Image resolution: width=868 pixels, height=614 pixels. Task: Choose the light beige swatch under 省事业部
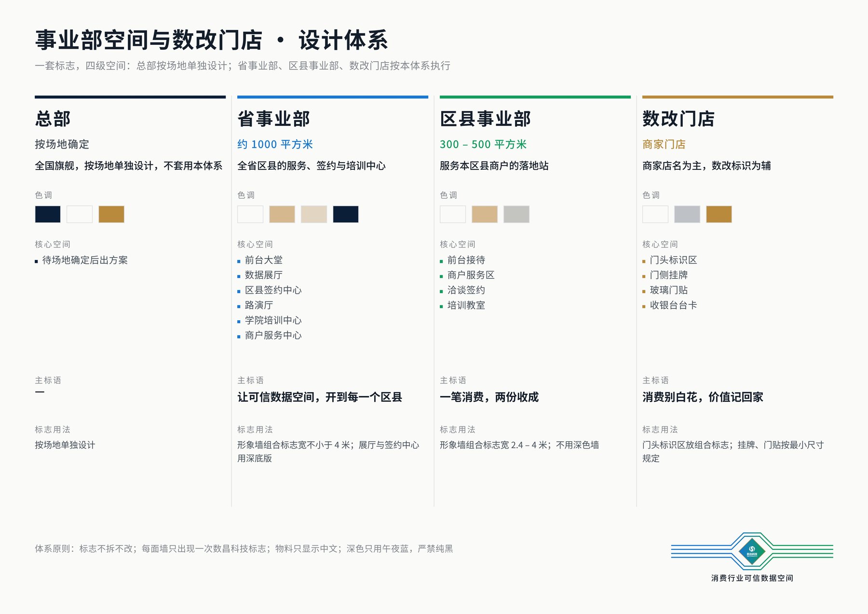(314, 214)
